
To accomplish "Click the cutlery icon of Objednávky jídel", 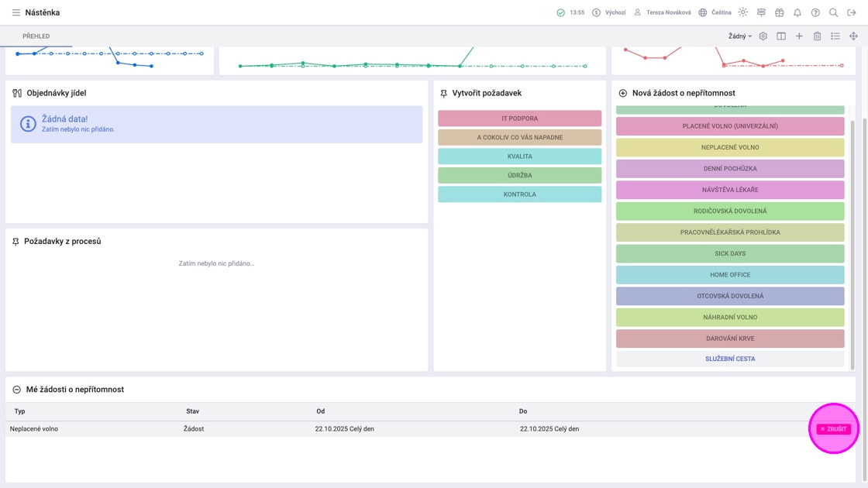I will [x=17, y=93].
